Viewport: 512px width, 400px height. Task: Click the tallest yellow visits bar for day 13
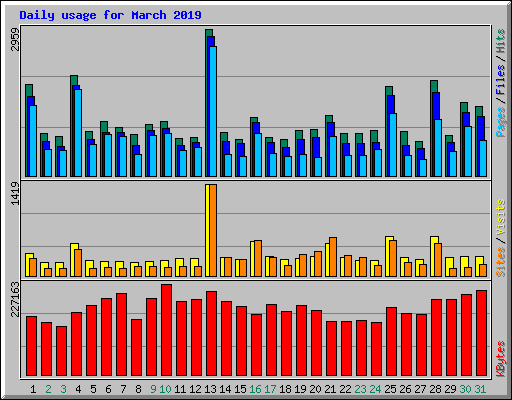coord(207,230)
